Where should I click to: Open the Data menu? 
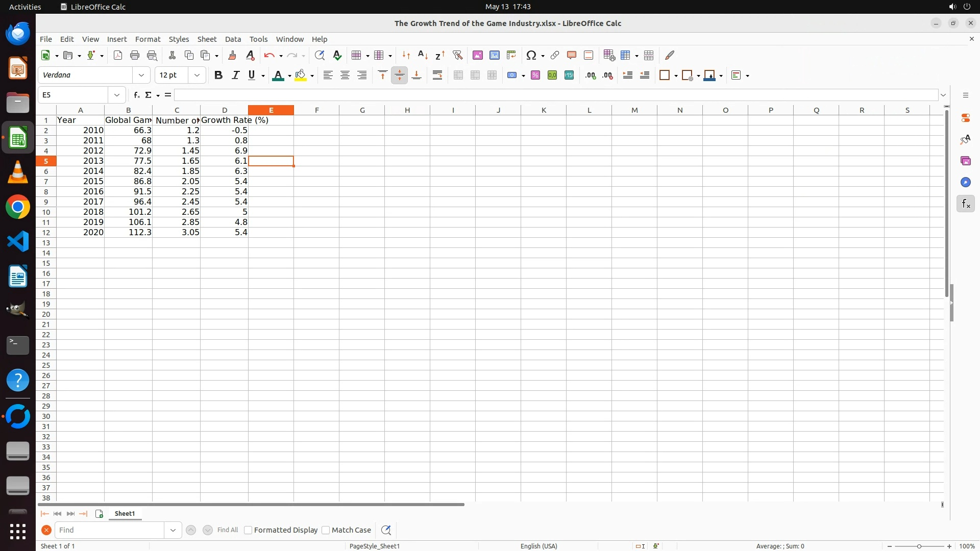(233, 39)
